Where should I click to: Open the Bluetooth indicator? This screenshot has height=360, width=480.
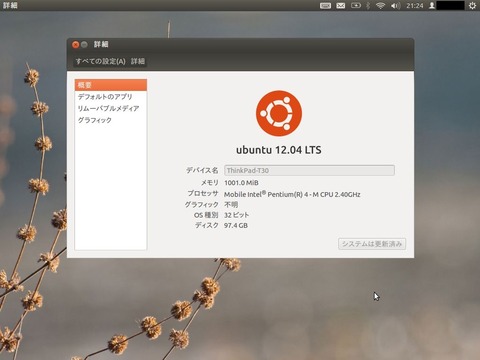coord(368,6)
